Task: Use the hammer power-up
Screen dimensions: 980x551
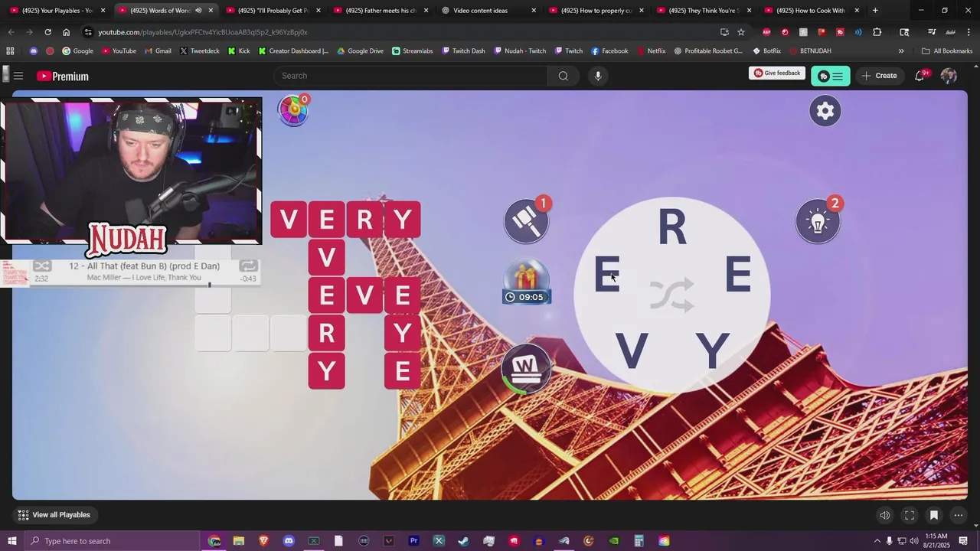Action: click(526, 221)
